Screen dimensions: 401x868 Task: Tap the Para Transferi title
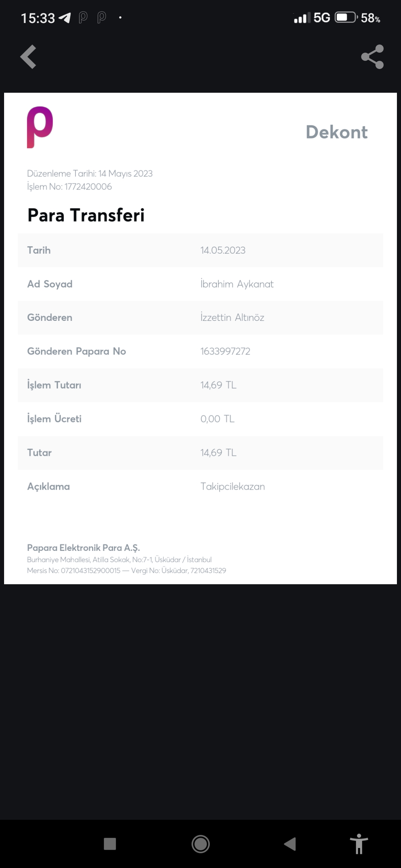pos(86,215)
